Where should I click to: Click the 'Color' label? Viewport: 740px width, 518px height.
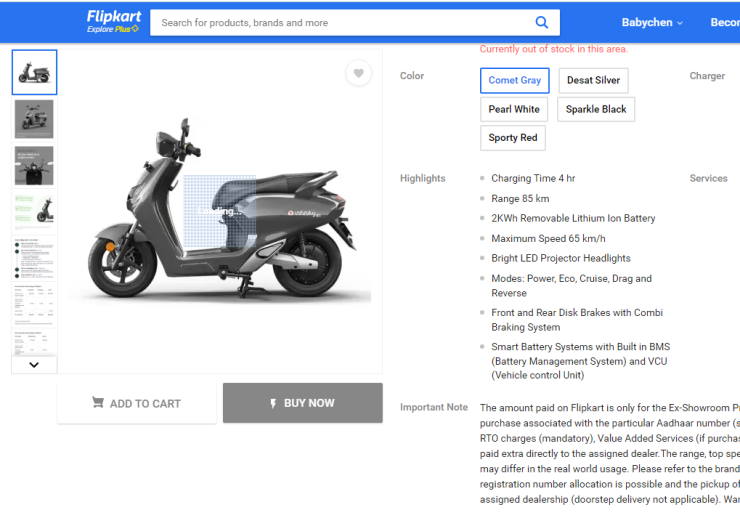(x=412, y=76)
